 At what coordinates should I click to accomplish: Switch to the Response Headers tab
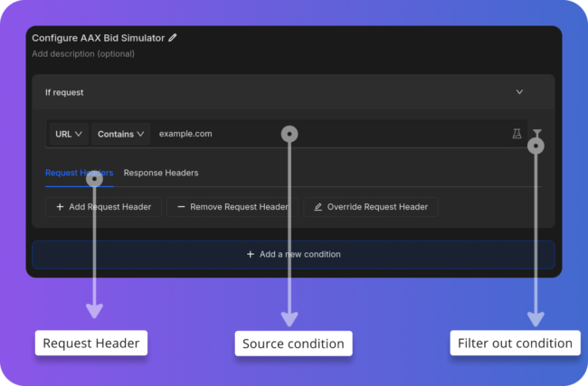(161, 173)
